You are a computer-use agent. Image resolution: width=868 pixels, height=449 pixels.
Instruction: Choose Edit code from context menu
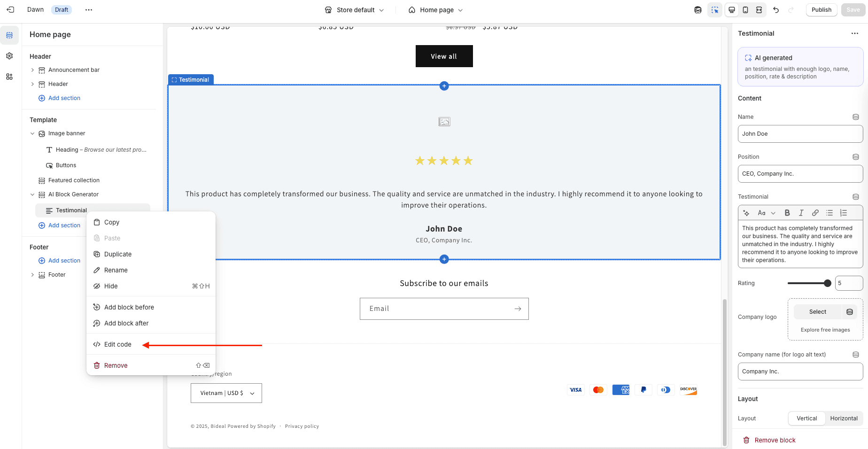[x=118, y=344]
